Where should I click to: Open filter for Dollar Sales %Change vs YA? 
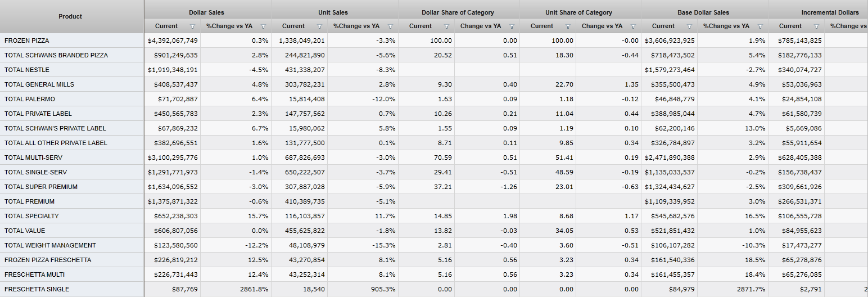click(264, 26)
